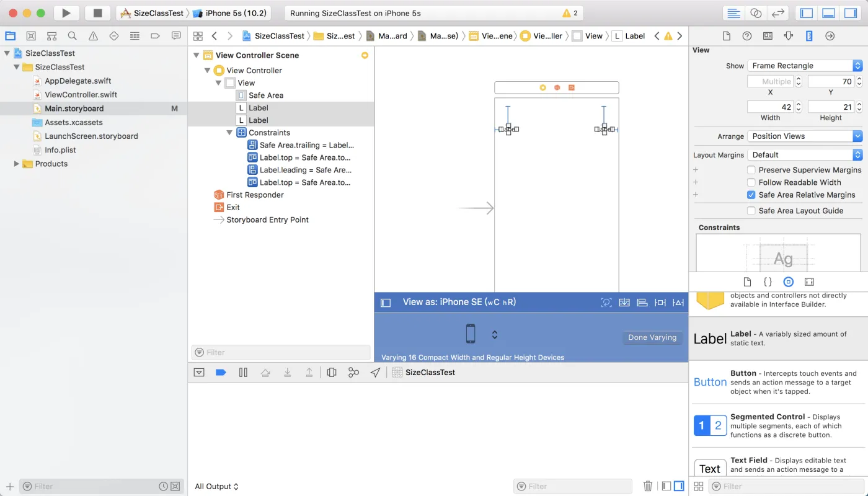The width and height of the screenshot is (868, 496).
Task: Open the All Output filter dropdown
Action: [216, 487]
